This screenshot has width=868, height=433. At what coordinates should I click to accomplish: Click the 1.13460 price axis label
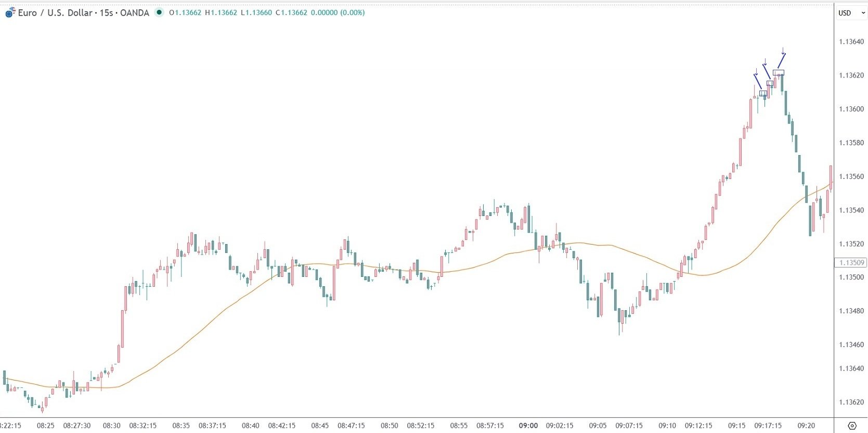click(851, 345)
